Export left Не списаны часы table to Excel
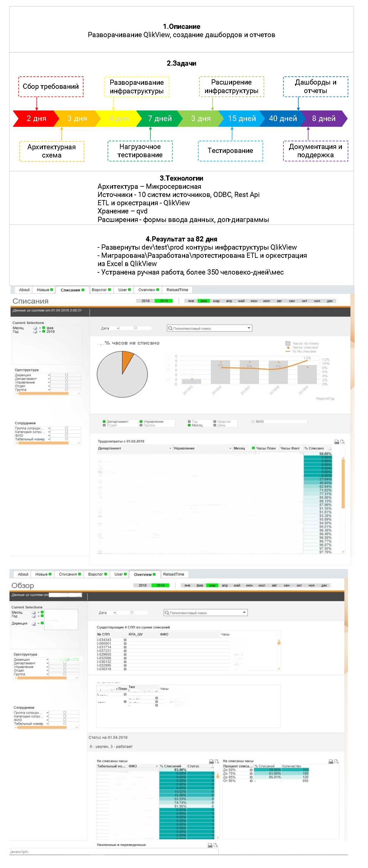The width and height of the screenshot is (368, 868). click(x=217, y=761)
